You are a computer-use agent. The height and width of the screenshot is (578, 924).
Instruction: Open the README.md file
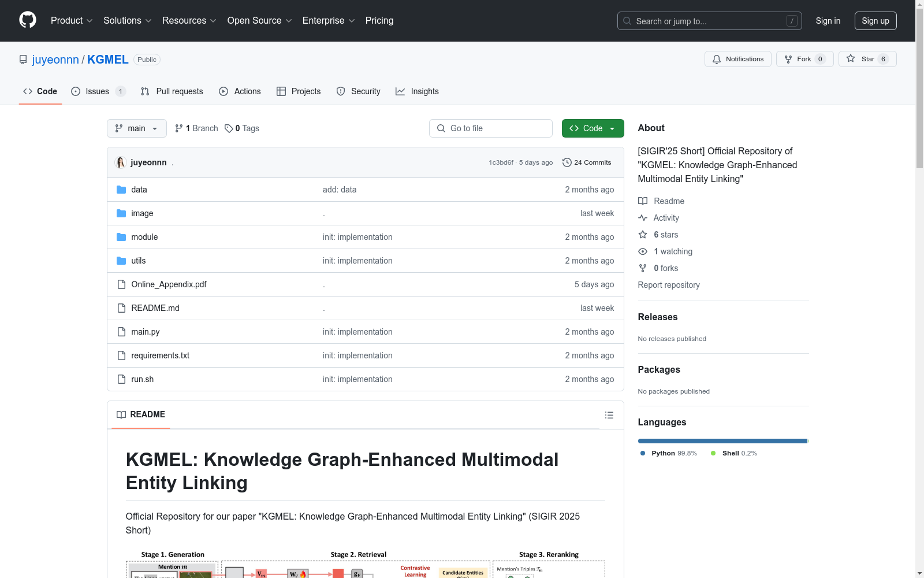[155, 308]
